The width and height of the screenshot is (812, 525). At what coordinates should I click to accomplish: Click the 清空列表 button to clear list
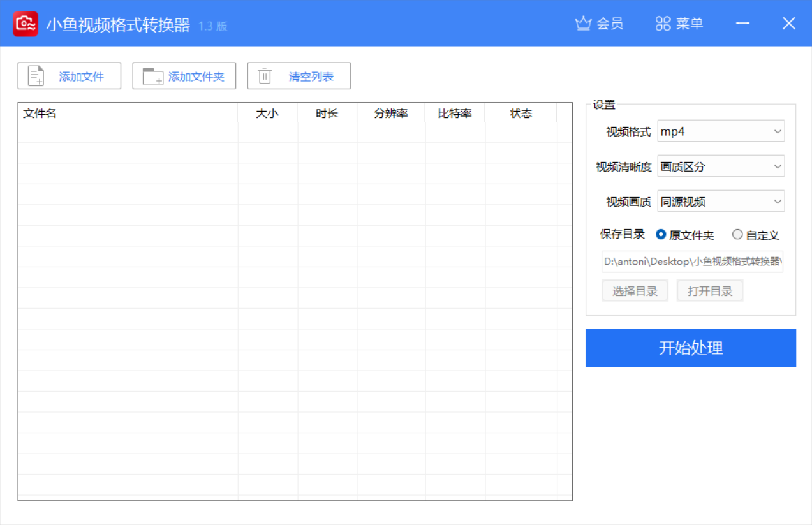[299, 75]
